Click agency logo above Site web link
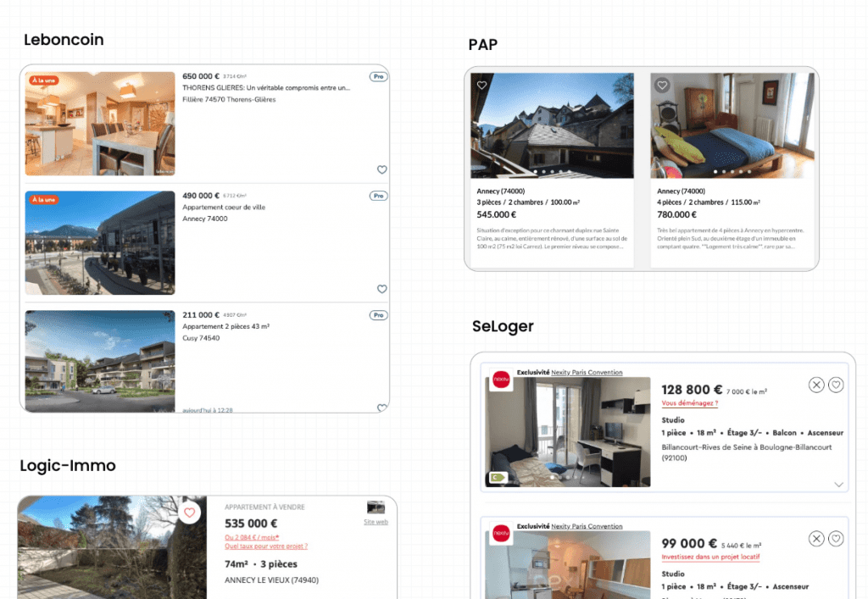This screenshot has width=868, height=599. (x=376, y=507)
